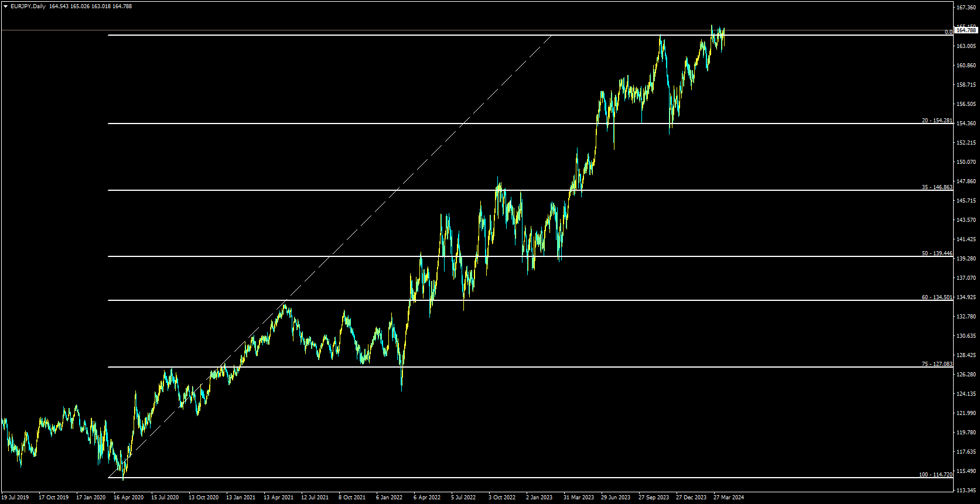Click price scale value 143.570
Viewport: 980px width, 504px height.
966,220
